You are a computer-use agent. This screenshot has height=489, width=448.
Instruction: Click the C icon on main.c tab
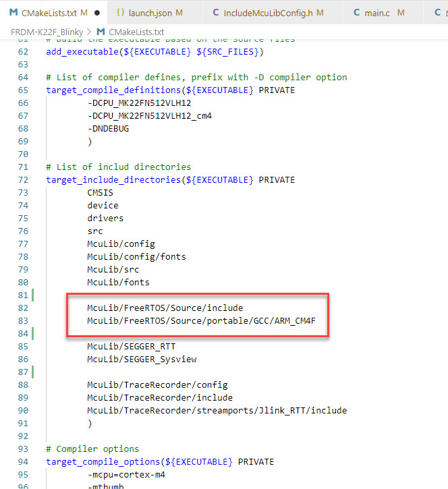pyautogui.click(x=356, y=13)
